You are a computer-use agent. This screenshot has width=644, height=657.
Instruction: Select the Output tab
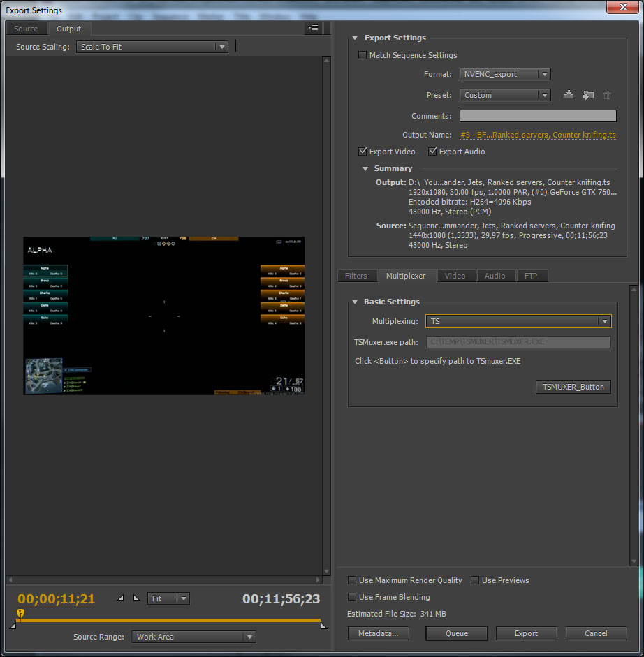point(68,29)
